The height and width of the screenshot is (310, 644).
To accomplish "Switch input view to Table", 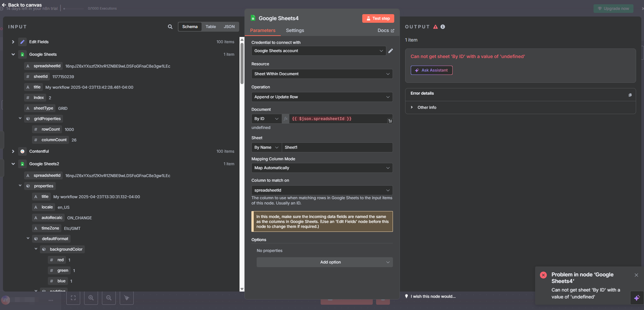I will 211,27.
